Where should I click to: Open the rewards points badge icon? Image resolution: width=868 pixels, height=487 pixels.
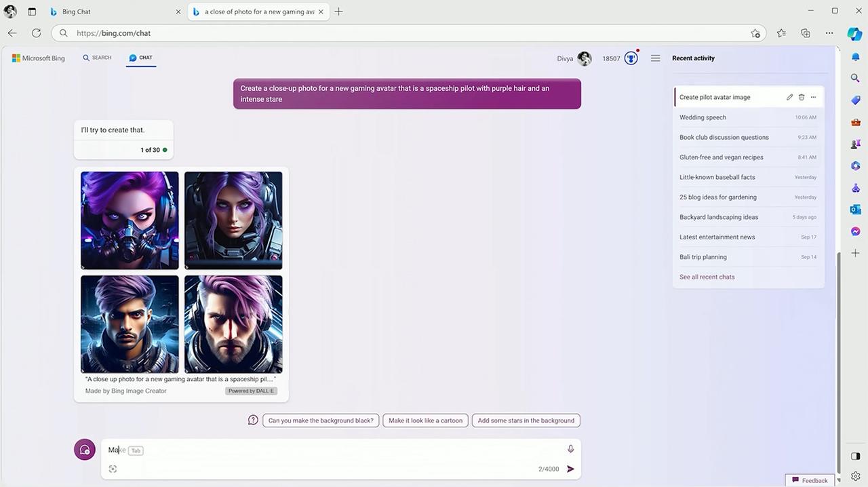pyautogui.click(x=631, y=58)
